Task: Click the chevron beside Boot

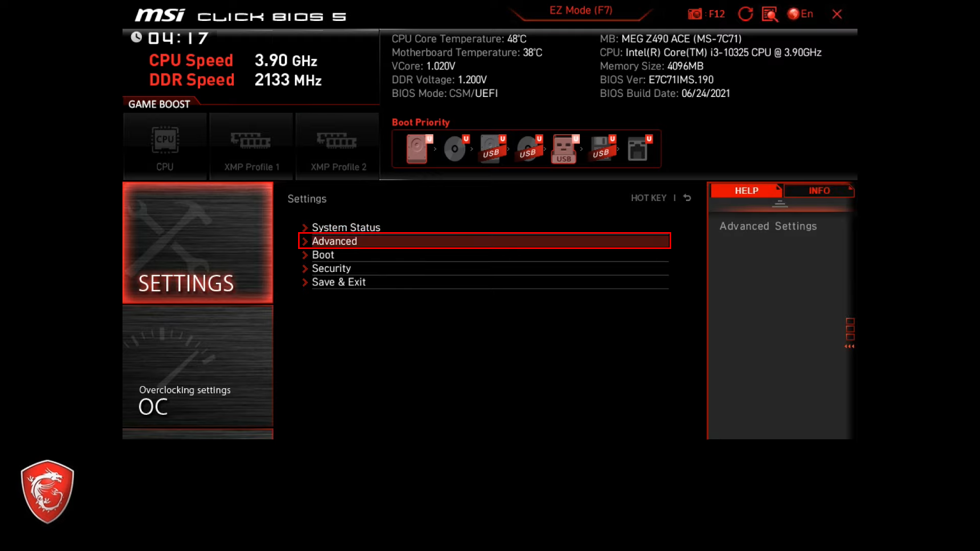Action: [305, 255]
